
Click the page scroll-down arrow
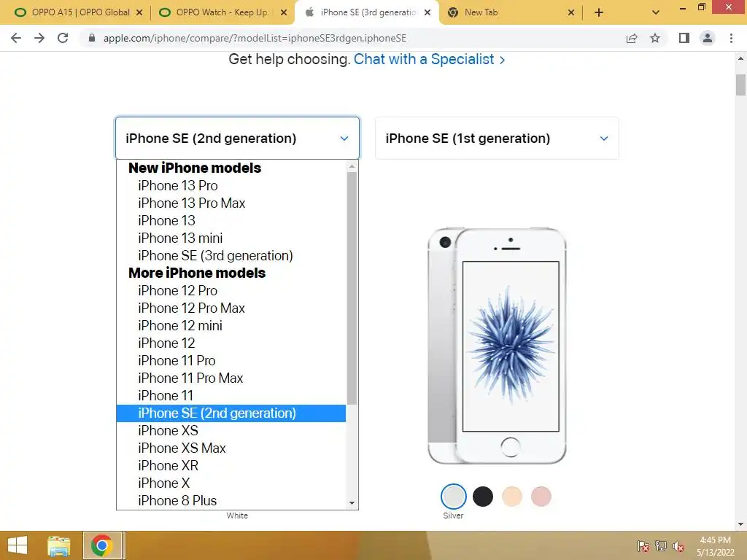(741, 524)
